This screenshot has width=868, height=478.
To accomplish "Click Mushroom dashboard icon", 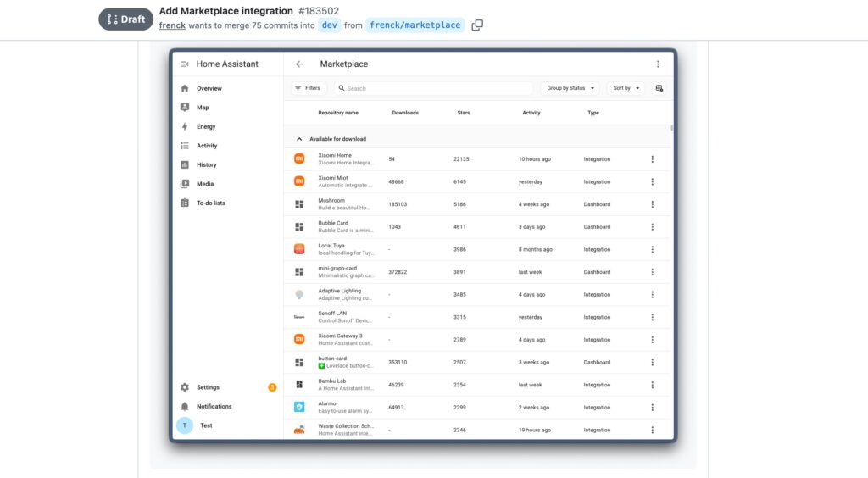I will (299, 204).
